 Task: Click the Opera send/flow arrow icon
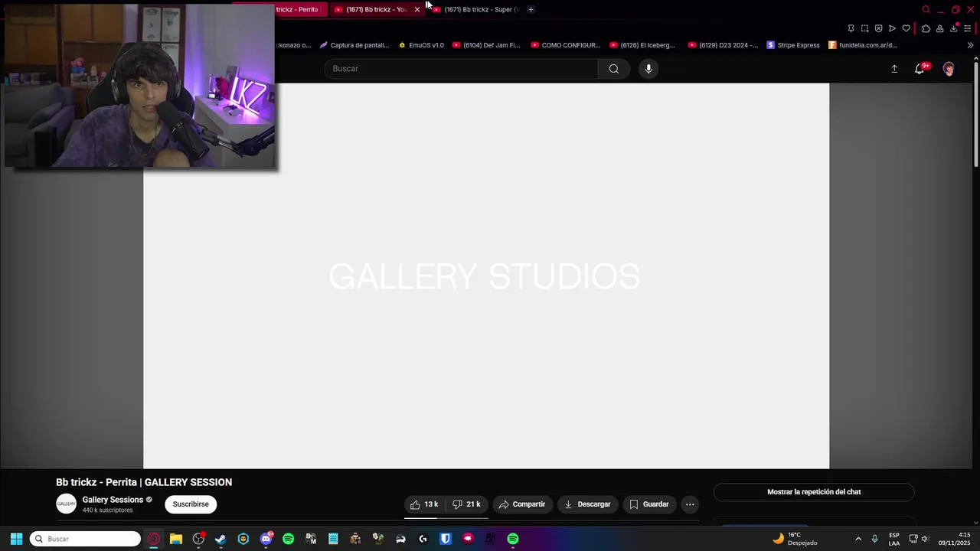tap(892, 29)
